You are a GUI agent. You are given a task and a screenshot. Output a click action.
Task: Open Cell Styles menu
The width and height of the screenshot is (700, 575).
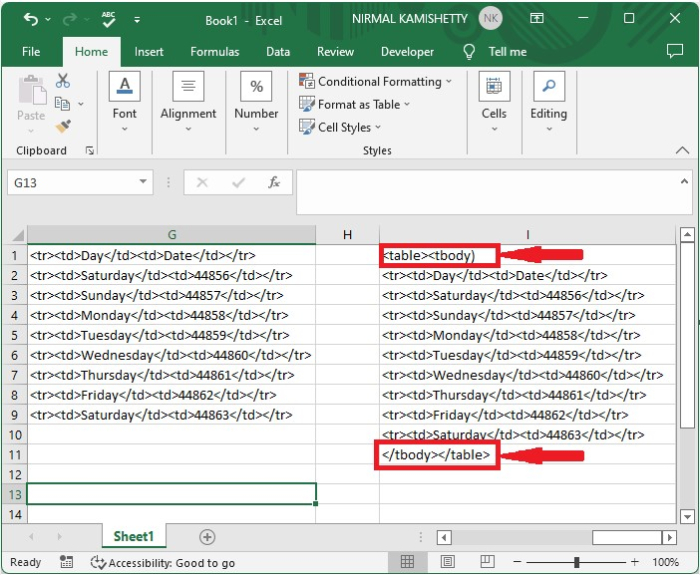coord(340,127)
